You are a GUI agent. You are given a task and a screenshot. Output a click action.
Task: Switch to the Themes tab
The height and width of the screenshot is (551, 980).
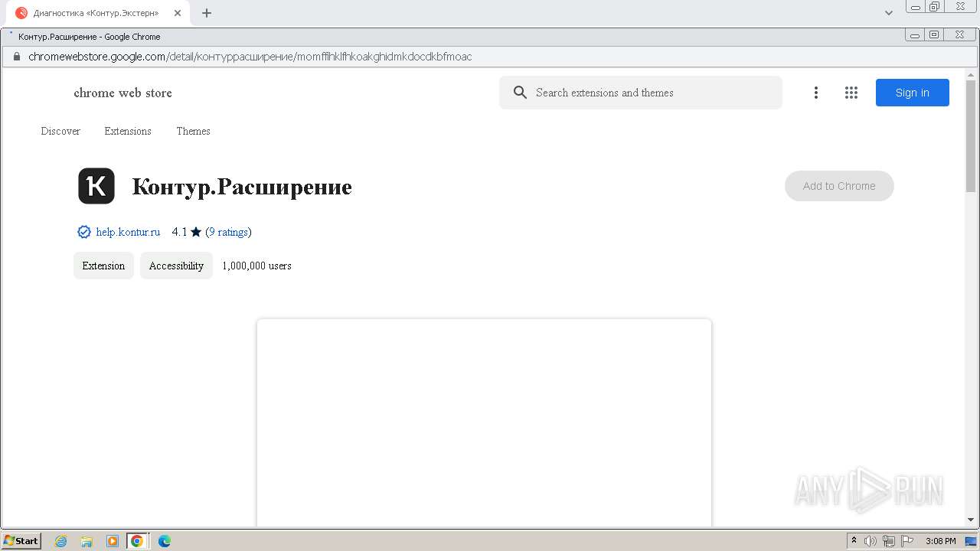click(193, 131)
